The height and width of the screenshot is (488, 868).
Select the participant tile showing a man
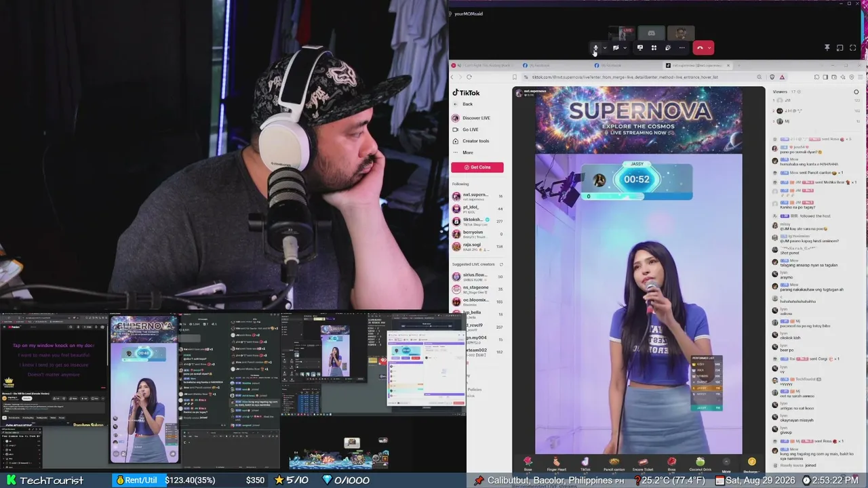coord(680,33)
